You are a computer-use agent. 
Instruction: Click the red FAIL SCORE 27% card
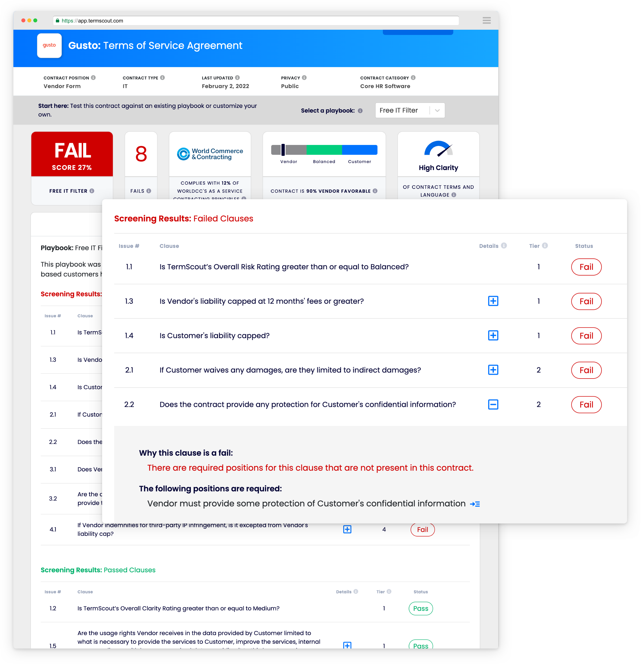pyautogui.click(x=72, y=154)
